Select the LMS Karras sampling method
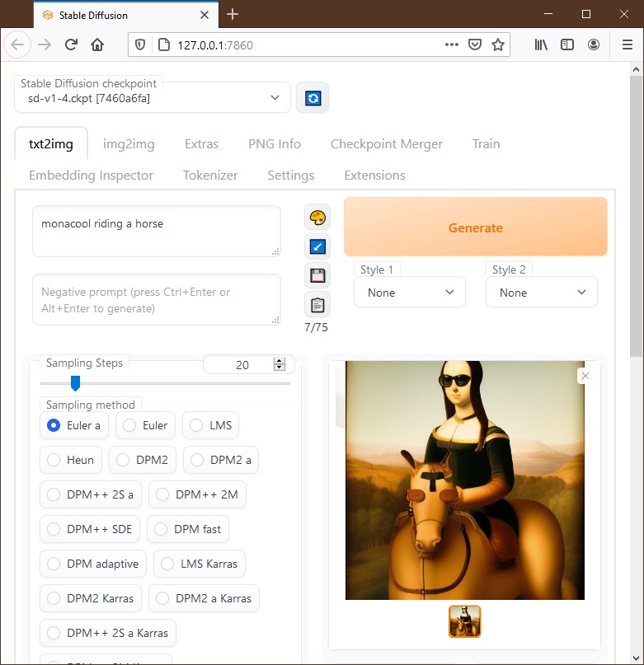 coord(200,564)
